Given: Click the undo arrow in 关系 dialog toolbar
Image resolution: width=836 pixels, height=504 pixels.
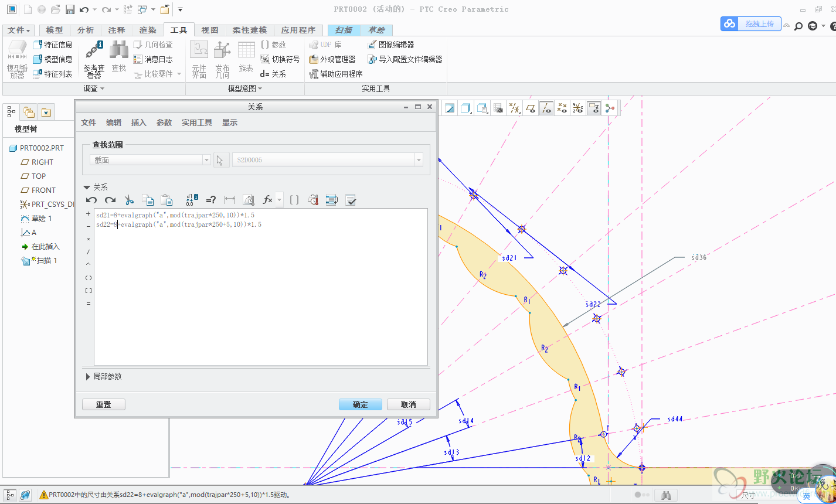Looking at the screenshot, I should (91, 200).
